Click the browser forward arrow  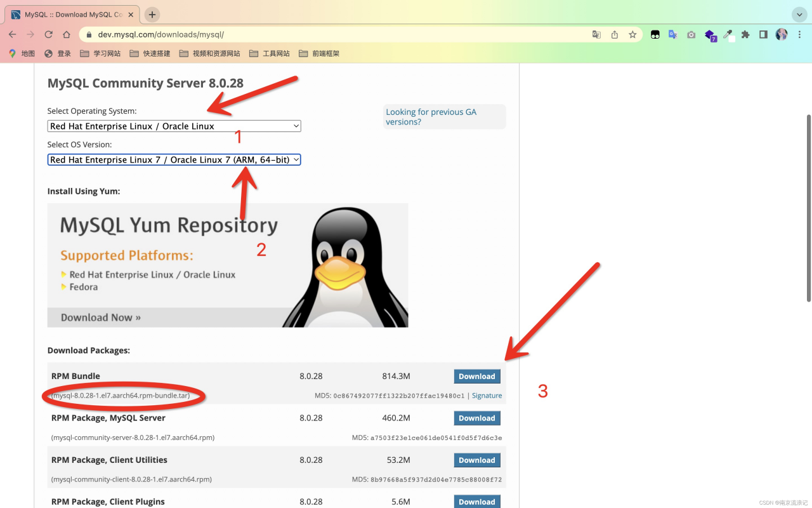[x=30, y=34]
